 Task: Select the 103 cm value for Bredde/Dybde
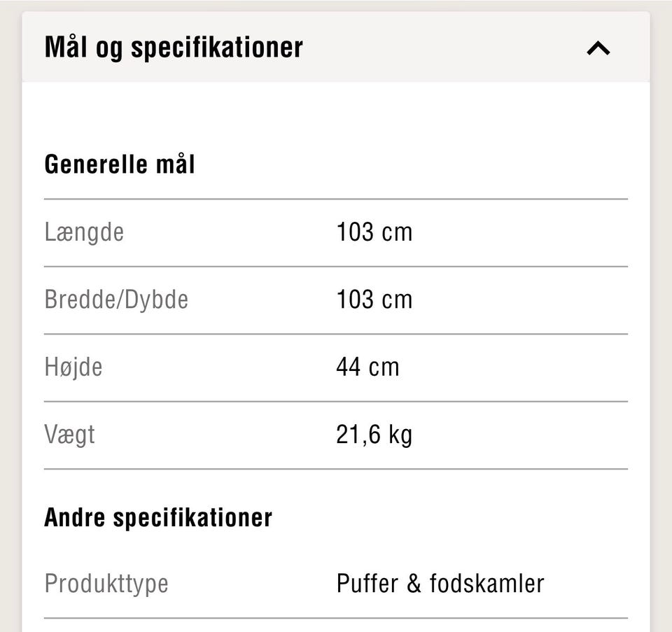coord(375,298)
